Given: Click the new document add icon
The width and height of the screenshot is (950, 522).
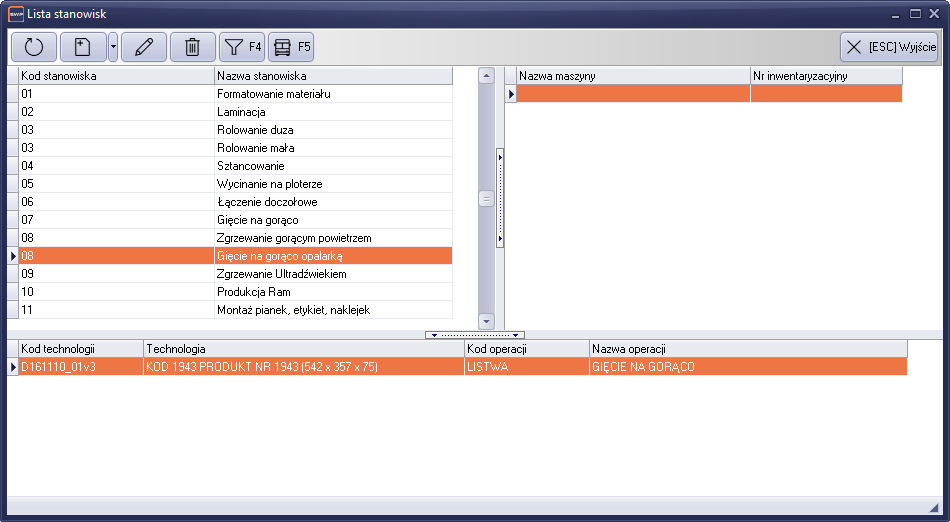Looking at the screenshot, I should click(83, 47).
